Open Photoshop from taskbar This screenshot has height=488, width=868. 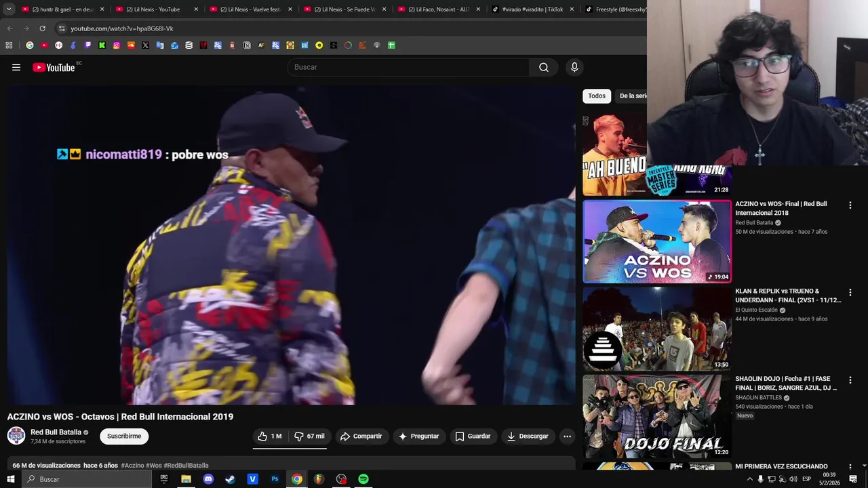point(275,479)
